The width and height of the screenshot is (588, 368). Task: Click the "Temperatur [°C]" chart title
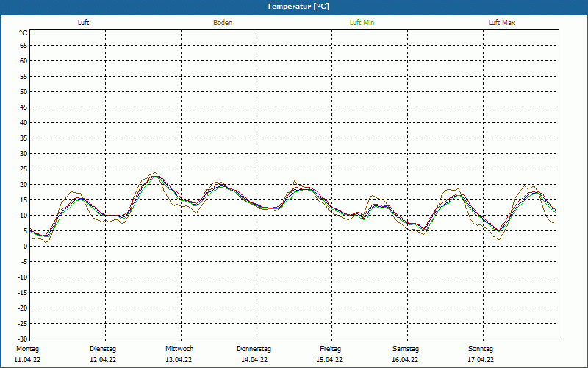tap(298, 7)
